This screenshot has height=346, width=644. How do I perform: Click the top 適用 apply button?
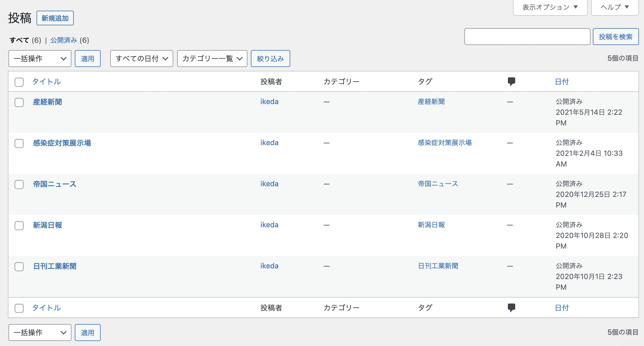(x=88, y=59)
